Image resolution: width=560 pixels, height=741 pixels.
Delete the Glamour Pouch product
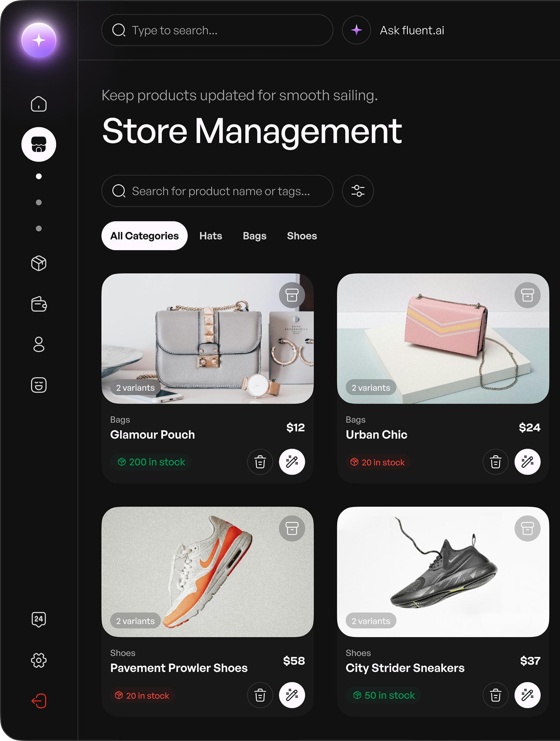point(260,462)
